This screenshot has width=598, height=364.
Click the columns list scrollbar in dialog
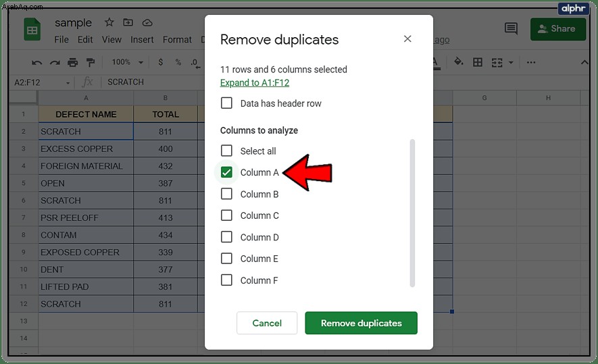pyautogui.click(x=412, y=213)
